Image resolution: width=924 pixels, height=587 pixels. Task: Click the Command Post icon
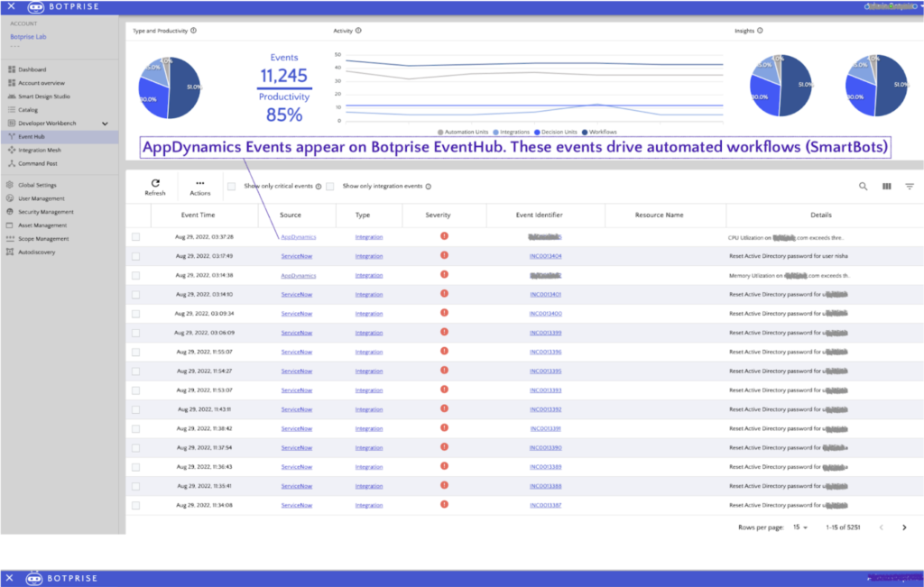(12, 163)
